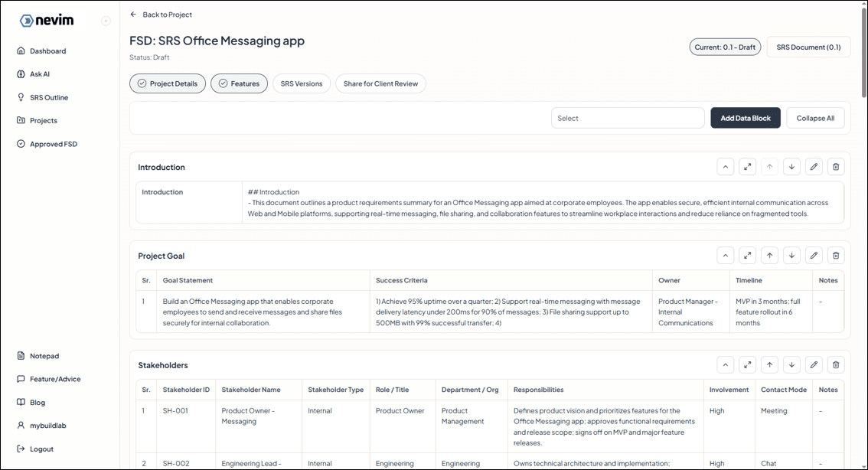
Task: Edit the Project Goal section with pencil icon
Action: tap(814, 256)
